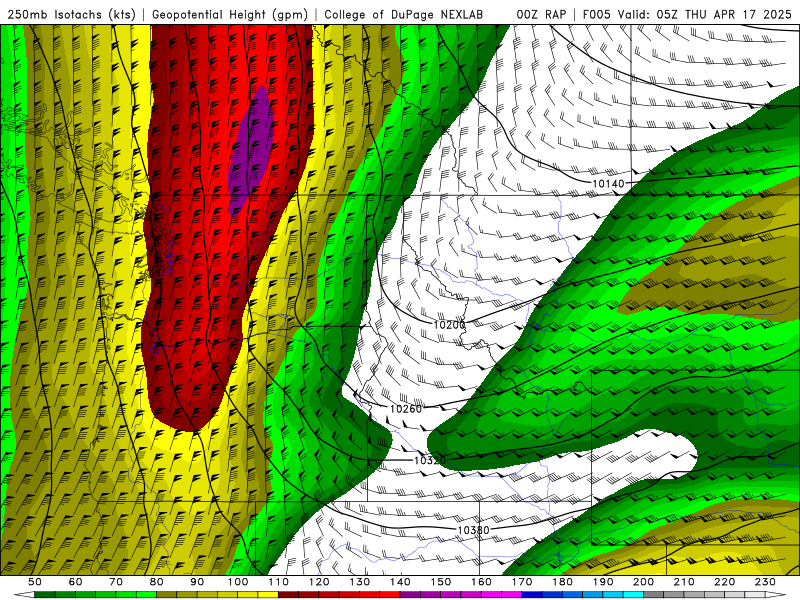
Task: Click the 'Geopotential Height (gpm)' title text
Action: click(x=230, y=14)
